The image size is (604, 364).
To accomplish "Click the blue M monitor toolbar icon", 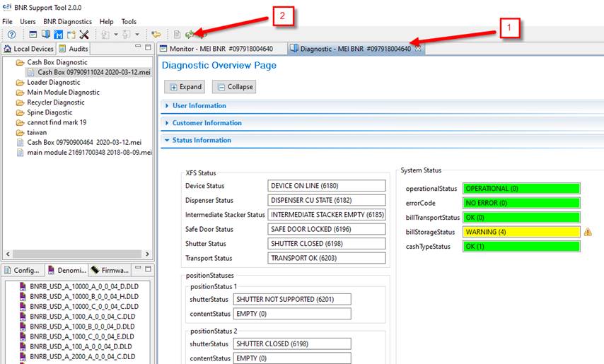I will (x=59, y=35).
